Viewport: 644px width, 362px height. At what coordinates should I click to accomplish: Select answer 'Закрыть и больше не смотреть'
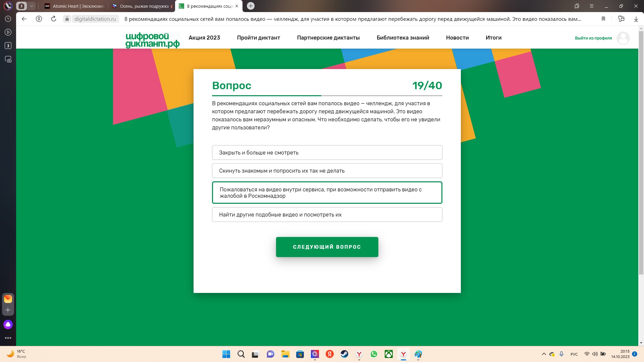(x=327, y=153)
